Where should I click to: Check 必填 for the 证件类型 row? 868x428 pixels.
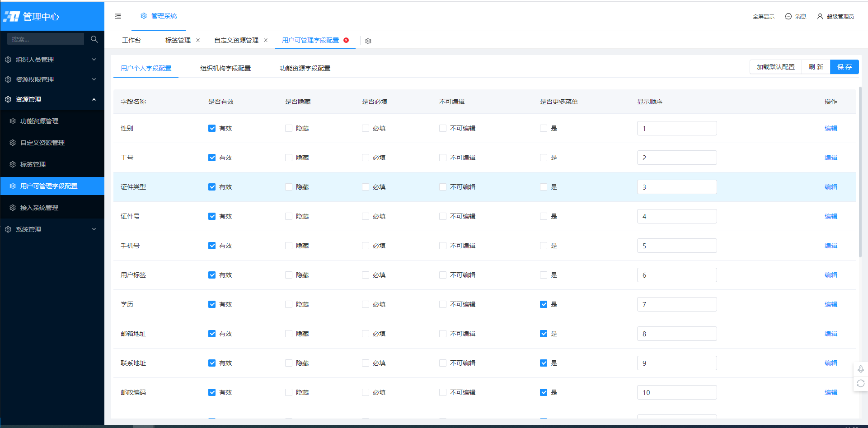(x=366, y=187)
